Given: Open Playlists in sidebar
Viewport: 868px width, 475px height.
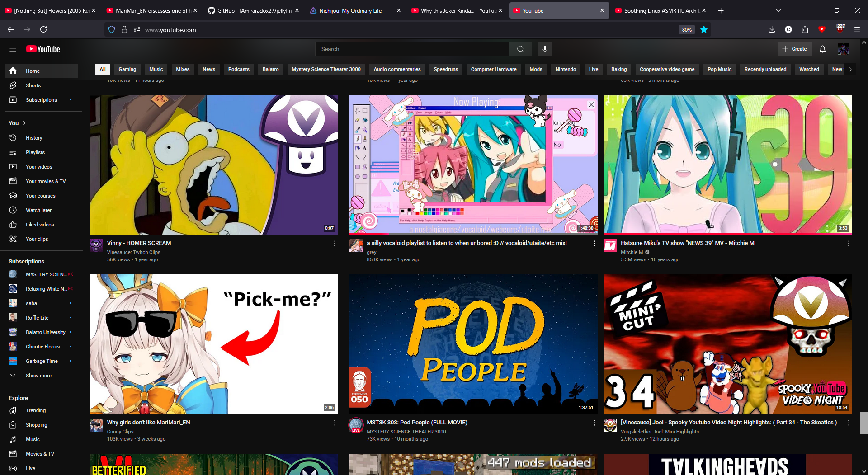Looking at the screenshot, I should click(41, 152).
